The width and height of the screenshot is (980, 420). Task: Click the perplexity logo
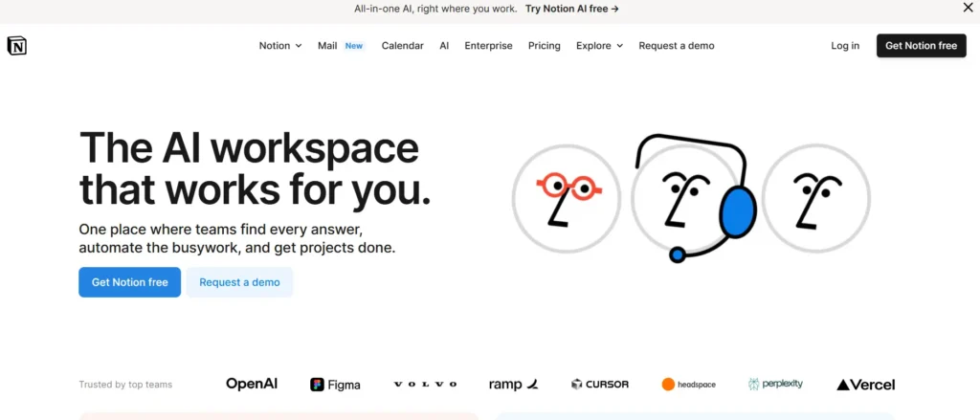click(775, 384)
